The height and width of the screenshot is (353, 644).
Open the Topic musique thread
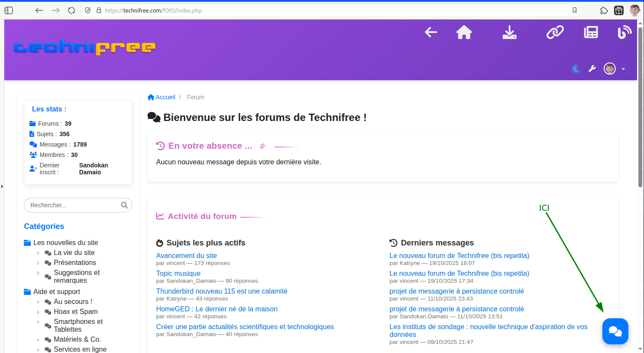(178, 273)
